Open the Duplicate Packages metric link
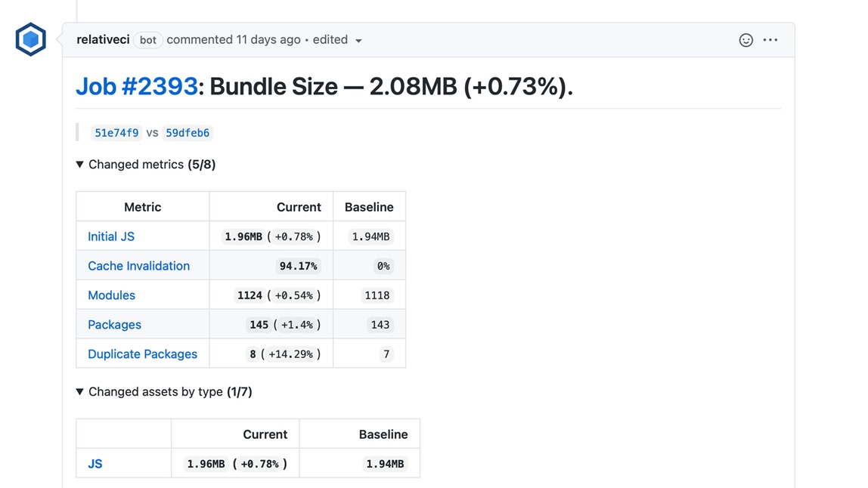The width and height of the screenshot is (868, 488). [142, 354]
